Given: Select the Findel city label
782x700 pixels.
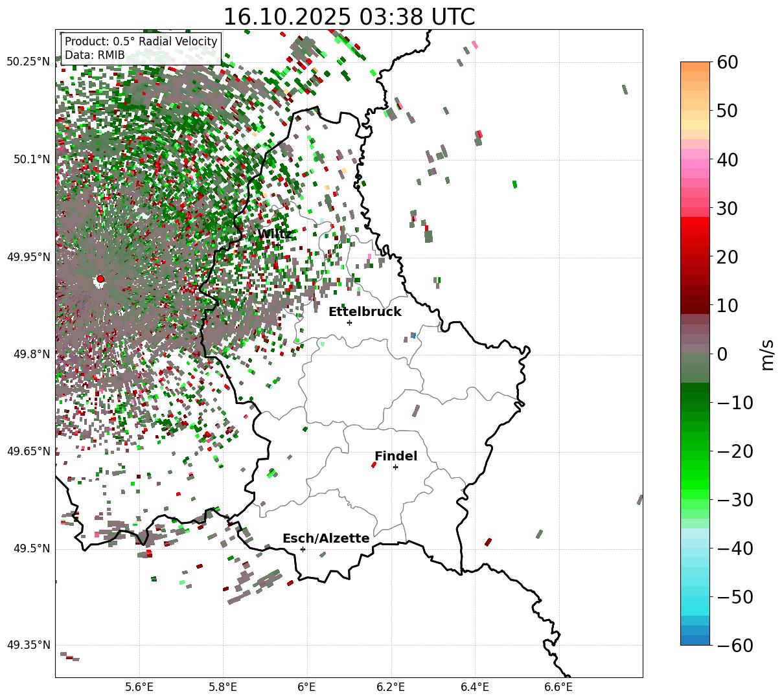Looking at the screenshot, I should point(396,456).
